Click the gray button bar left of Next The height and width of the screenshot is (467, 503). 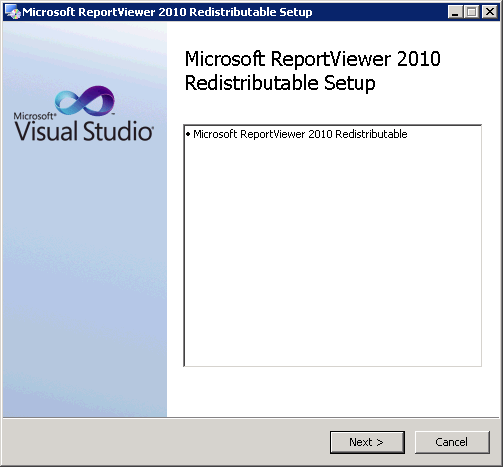(166, 442)
